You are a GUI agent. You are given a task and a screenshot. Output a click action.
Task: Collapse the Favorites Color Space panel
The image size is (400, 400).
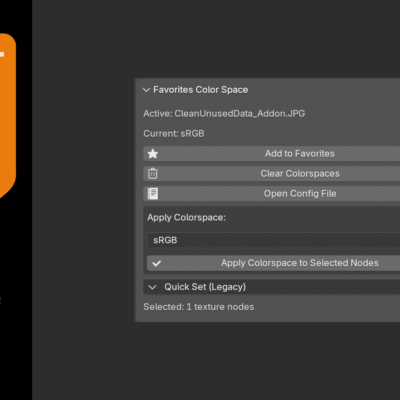[x=146, y=90]
